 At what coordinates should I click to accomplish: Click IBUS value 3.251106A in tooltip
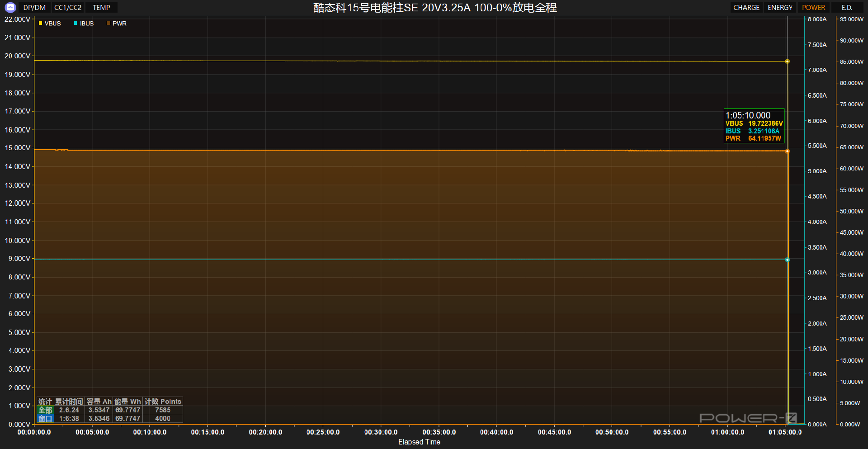pos(764,131)
